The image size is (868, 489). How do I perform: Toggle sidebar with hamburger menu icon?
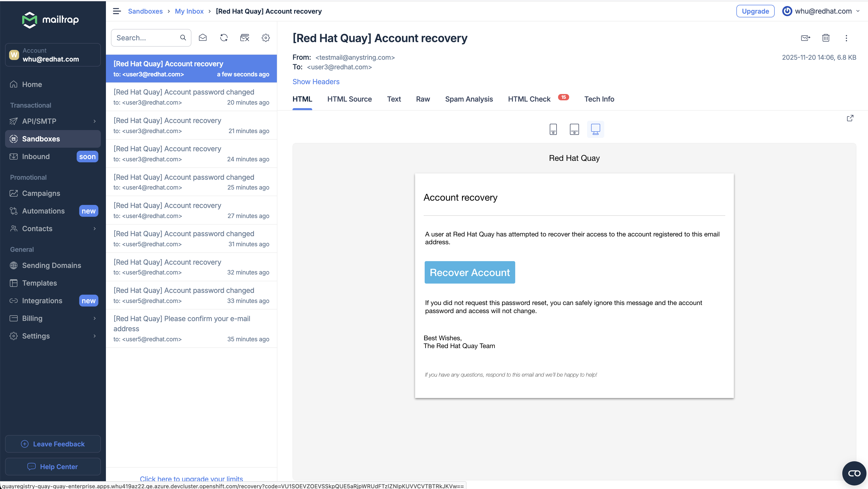click(117, 11)
